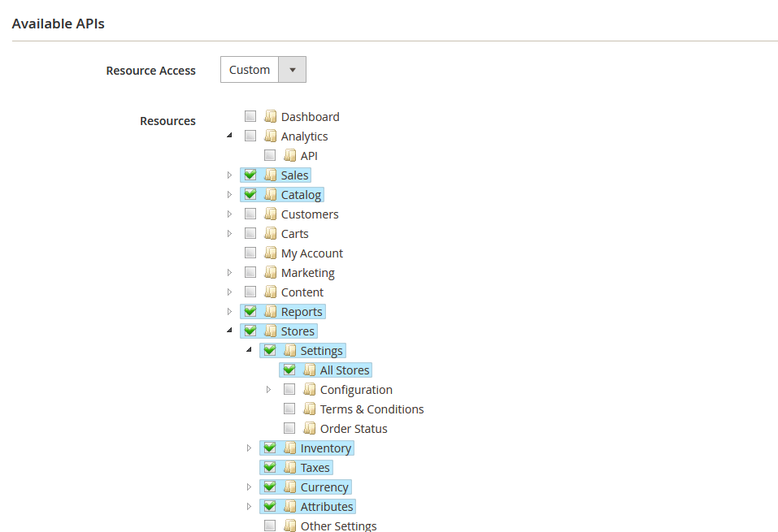
Task: Uncheck the Sales checkbox
Action: (x=250, y=175)
